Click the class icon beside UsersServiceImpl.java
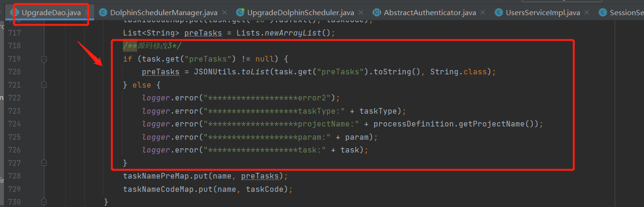 pos(498,12)
